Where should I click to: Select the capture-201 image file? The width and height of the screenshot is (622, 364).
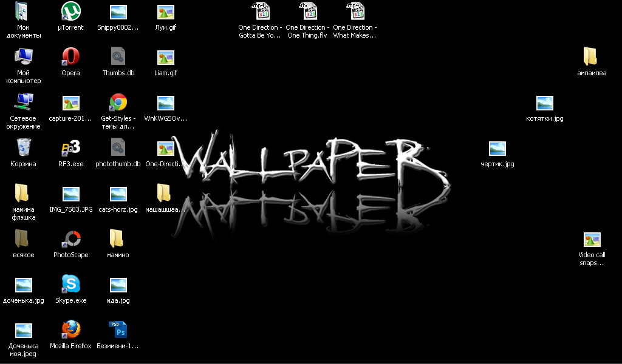coord(70,103)
